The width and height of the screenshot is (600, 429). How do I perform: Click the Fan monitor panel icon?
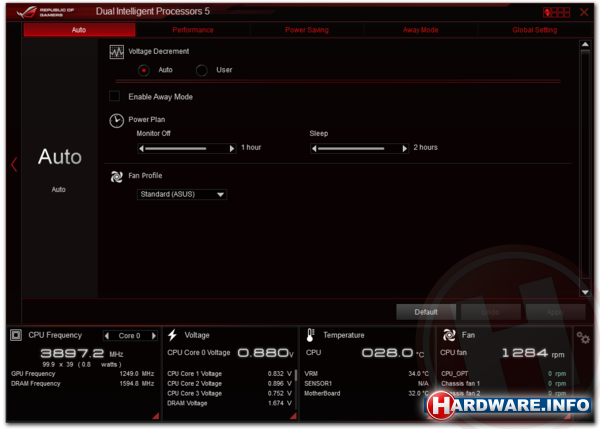click(449, 335)
